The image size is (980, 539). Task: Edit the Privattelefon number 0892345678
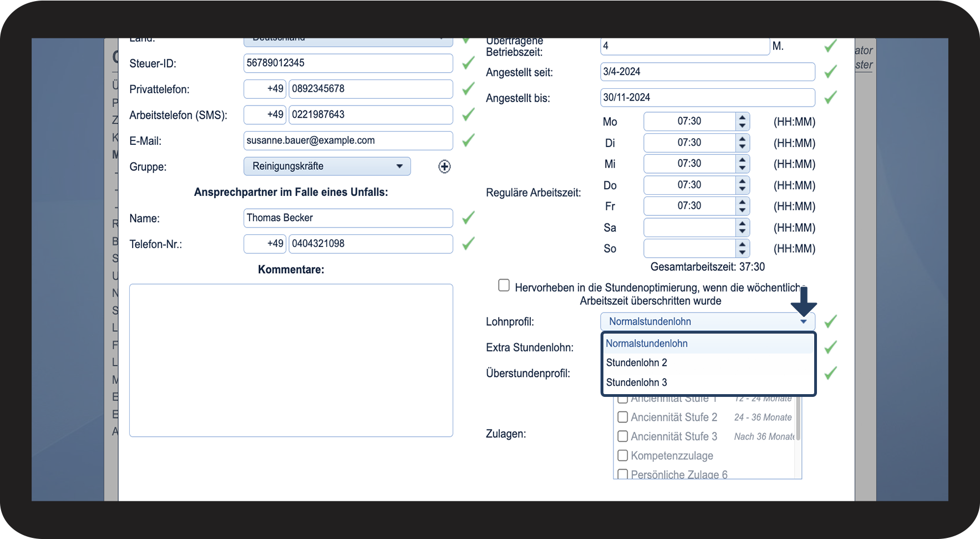[371, 89]
